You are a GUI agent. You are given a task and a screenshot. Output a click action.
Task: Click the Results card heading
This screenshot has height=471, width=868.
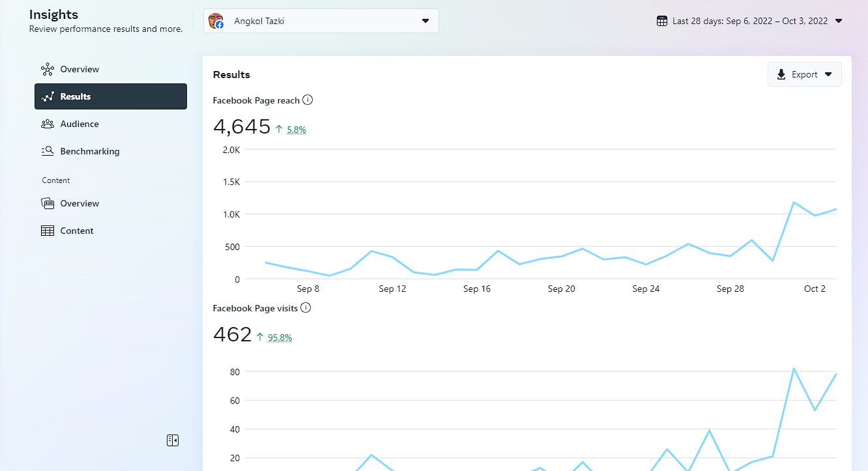pyautogui.click(x=231, y=75)
